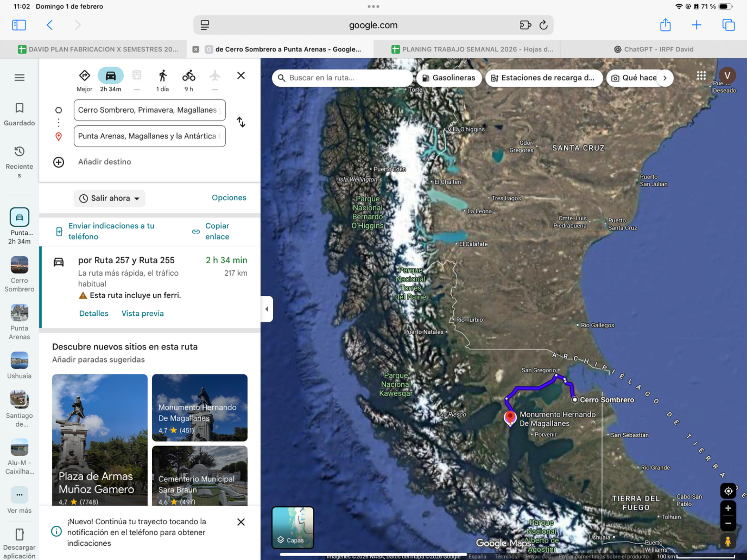Open Safari share sheet
The width and height of the screenshot is (747, 560).
pos(665,25)
